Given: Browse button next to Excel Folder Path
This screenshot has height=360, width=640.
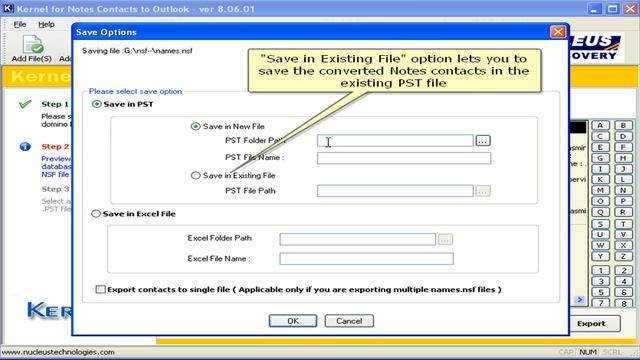Looking at the screenshot, I should tap(445, 240).
